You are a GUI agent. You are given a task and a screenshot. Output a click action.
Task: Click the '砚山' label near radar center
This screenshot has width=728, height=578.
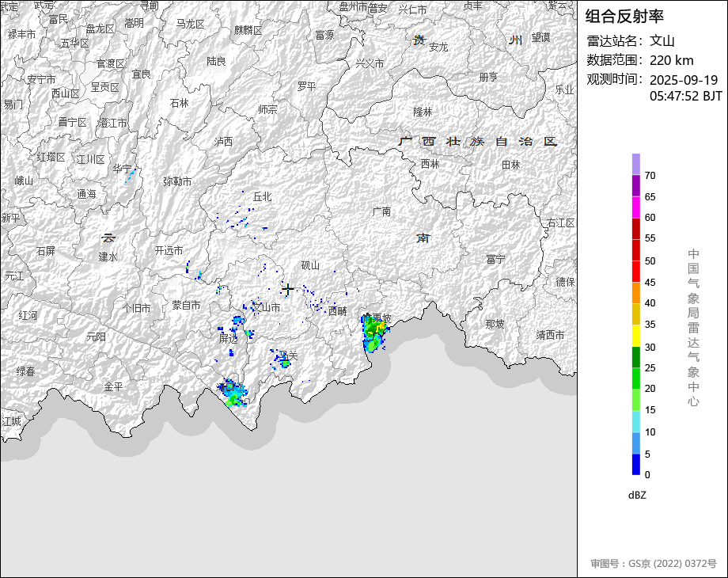coord(311,265)
